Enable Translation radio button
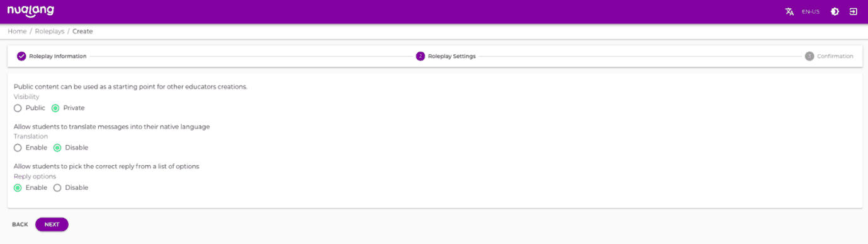This screenshot has height=244, width=868. [18, 148]
